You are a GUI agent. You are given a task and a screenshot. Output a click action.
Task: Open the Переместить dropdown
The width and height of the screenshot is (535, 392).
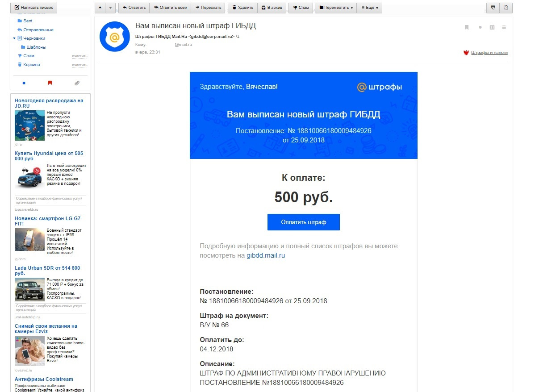pyautogui.click(x=336, y=8)
